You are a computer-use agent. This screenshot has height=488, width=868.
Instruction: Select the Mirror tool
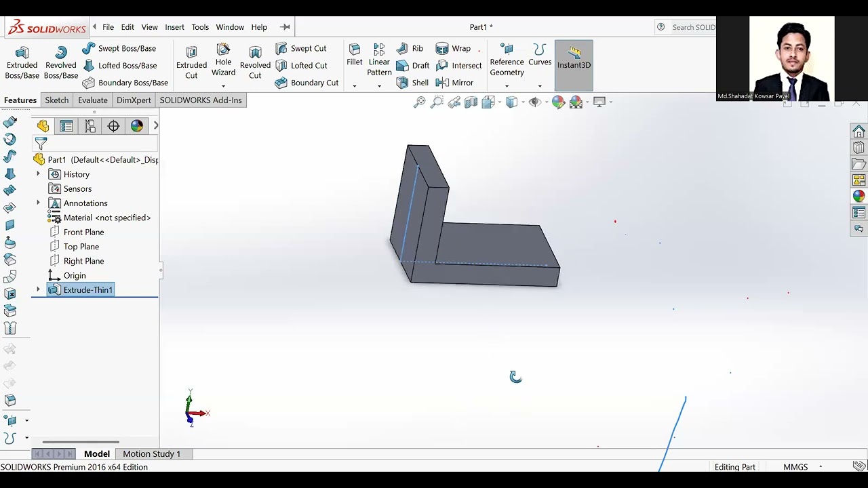click(x=454, y=83)
